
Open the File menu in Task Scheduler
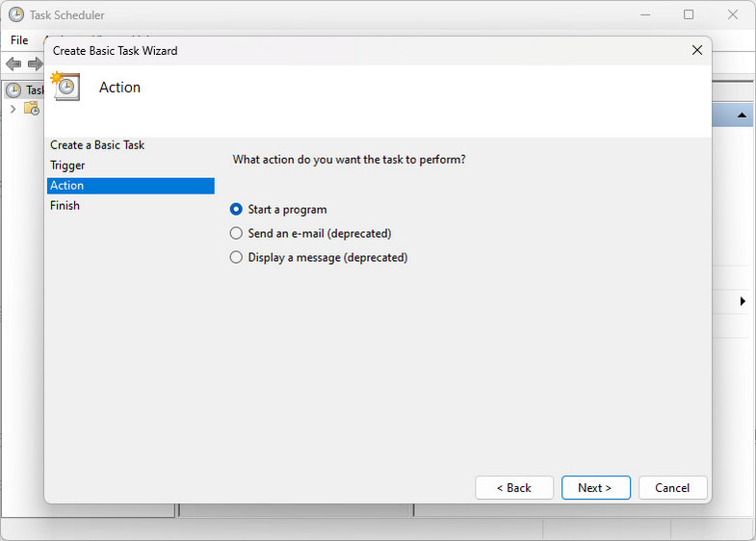19,40
